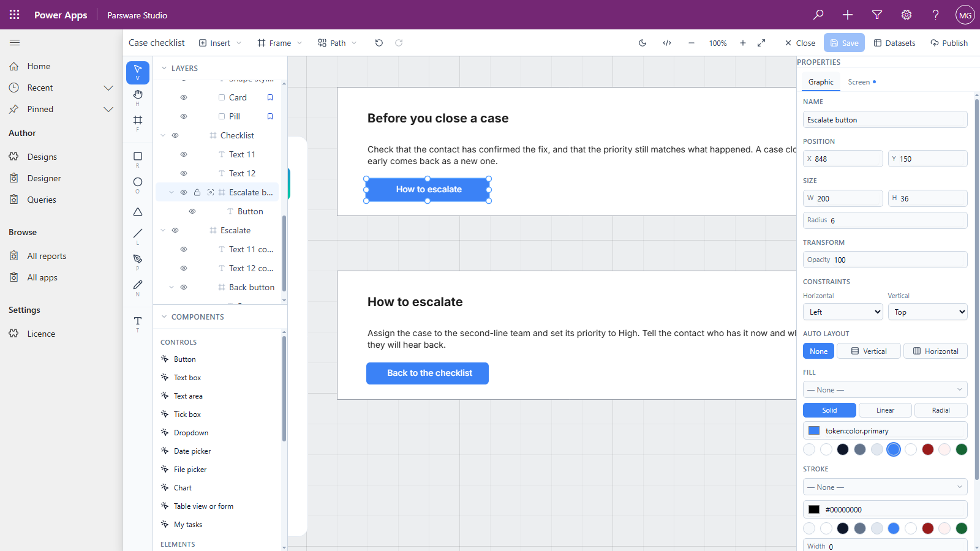Zoom out with the minus icon
This screenshot has width=980, height=551.
click(692, 43)
